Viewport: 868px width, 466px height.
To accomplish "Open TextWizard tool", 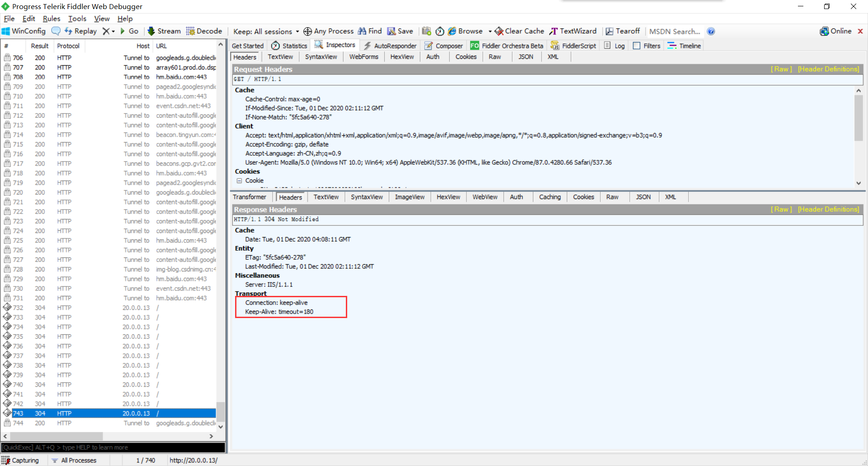I will tap(573, 31).
